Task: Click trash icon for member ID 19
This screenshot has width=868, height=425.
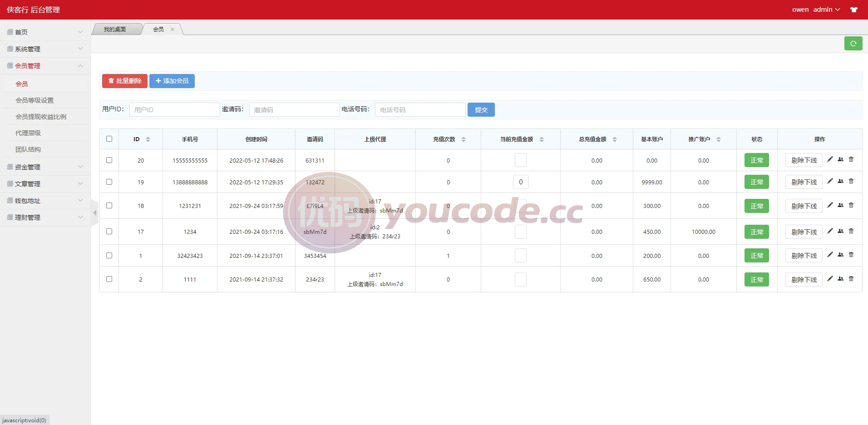Action: coord(851,181)
